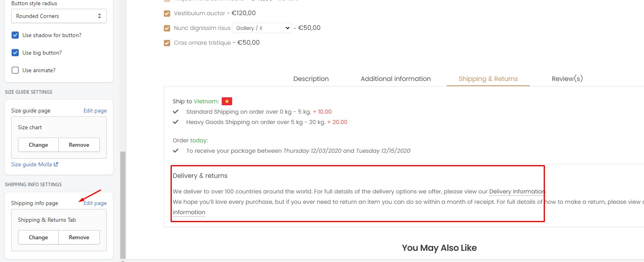Remove the Shipping & Returns Tab page
The image size is (644, 262).
click(79, 237)
